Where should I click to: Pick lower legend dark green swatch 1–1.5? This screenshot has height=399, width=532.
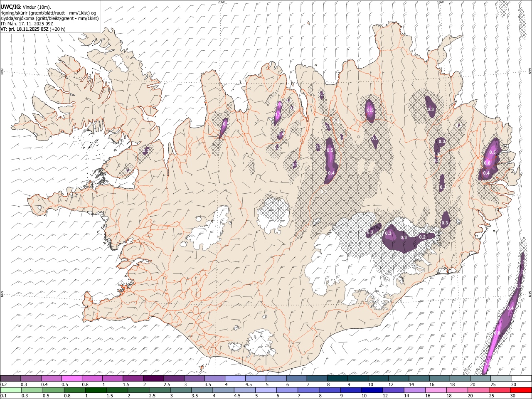pyautogui.click(x=96, y=390)
